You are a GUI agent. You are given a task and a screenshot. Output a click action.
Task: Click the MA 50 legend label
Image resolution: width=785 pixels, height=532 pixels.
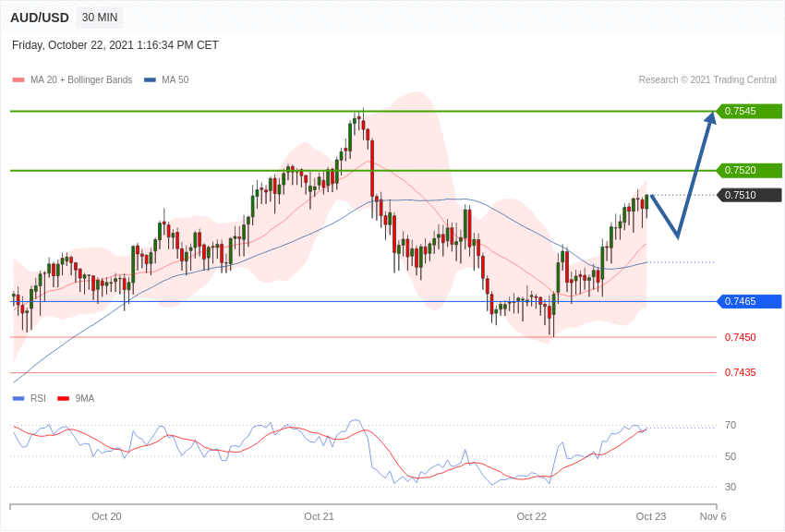click(x=175, y=80)
